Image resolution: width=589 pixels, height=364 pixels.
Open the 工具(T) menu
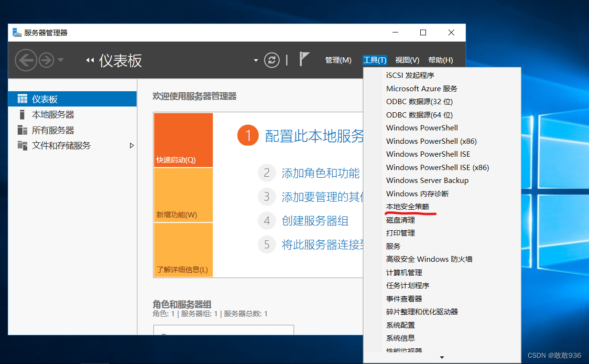375,60
